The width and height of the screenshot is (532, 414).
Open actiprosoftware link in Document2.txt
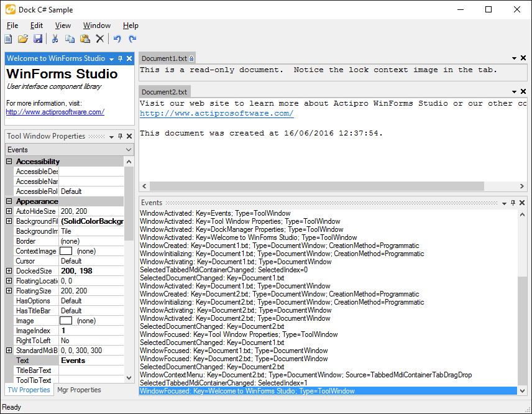pyautogui.click(x=216, y=113)
